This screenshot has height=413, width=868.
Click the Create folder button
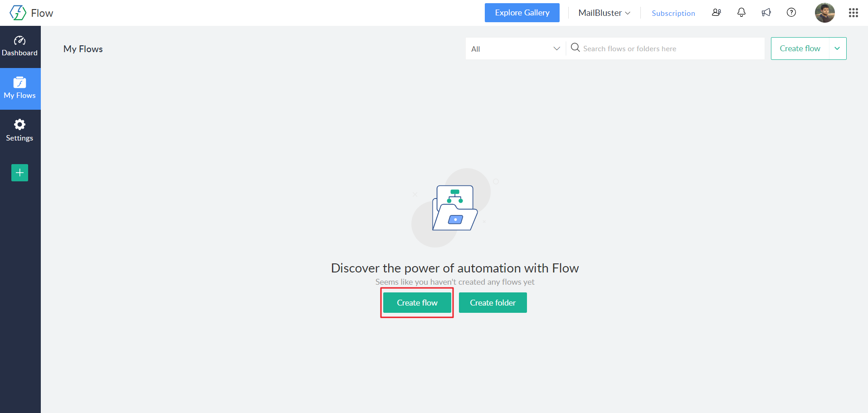493,302
